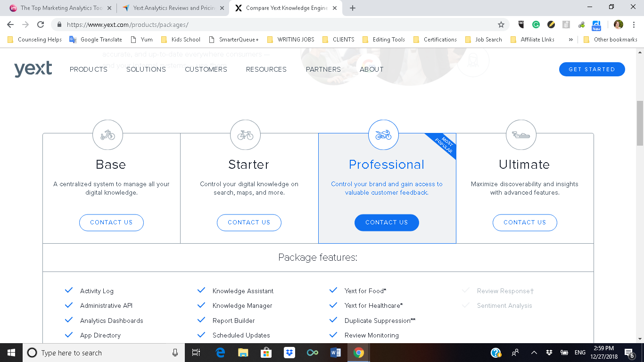The height and width of the screenshot is (362, 644).
Task: Click the Ultimate package speedboat icon
Action: pyautogui.click(x=521, y=135)
